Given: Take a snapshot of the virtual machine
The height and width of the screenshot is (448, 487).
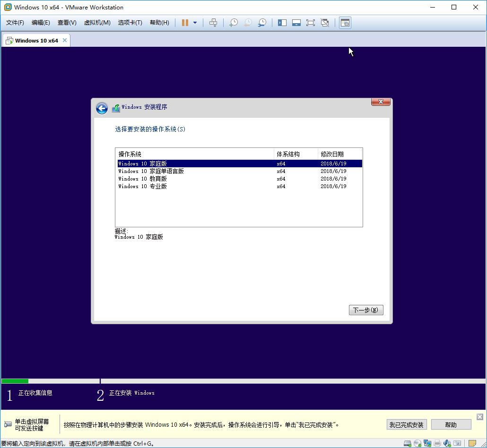Looking at the screenshot, I should point(234,22).
